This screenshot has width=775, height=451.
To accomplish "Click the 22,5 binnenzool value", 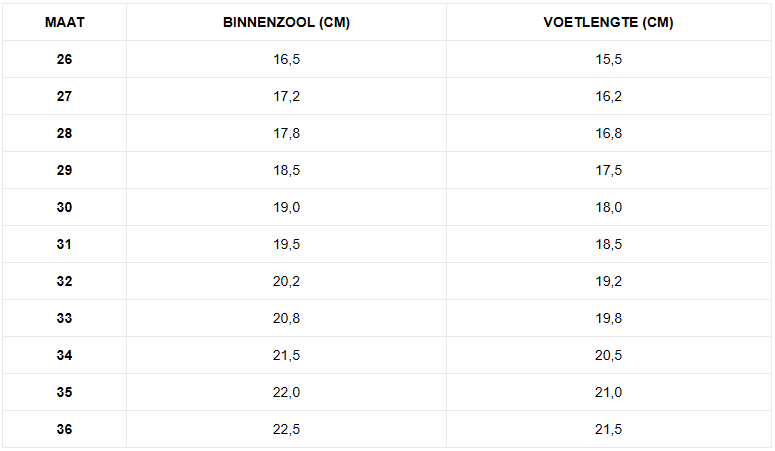I will point(287,429).
